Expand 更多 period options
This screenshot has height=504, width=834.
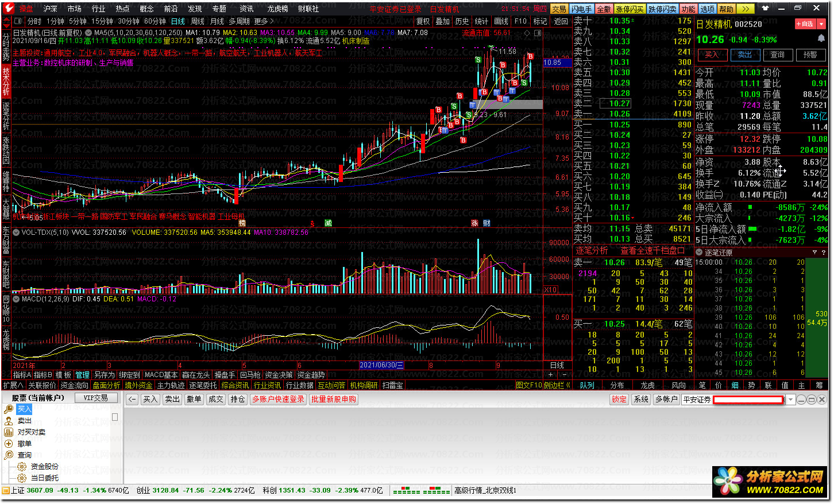click(x=264, y=21)
